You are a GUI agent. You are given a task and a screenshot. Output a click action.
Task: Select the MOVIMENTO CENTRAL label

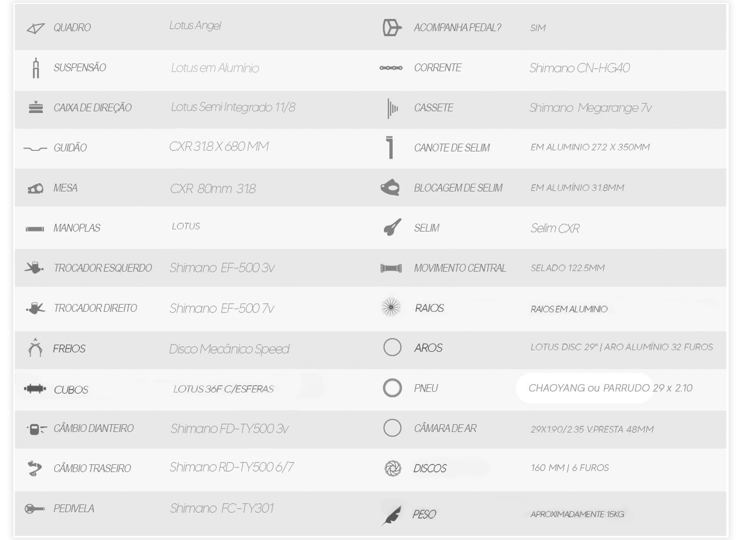tap(460, 268)
